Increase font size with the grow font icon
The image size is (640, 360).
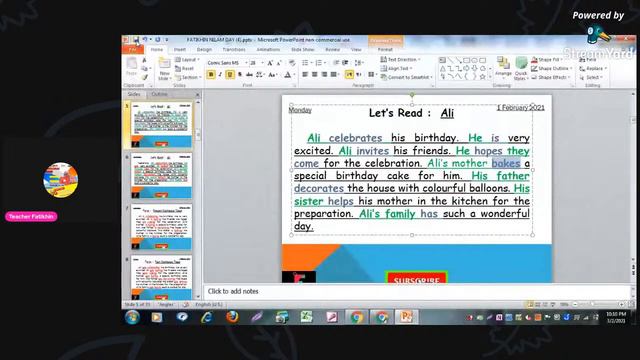click(x=270, y=63)
